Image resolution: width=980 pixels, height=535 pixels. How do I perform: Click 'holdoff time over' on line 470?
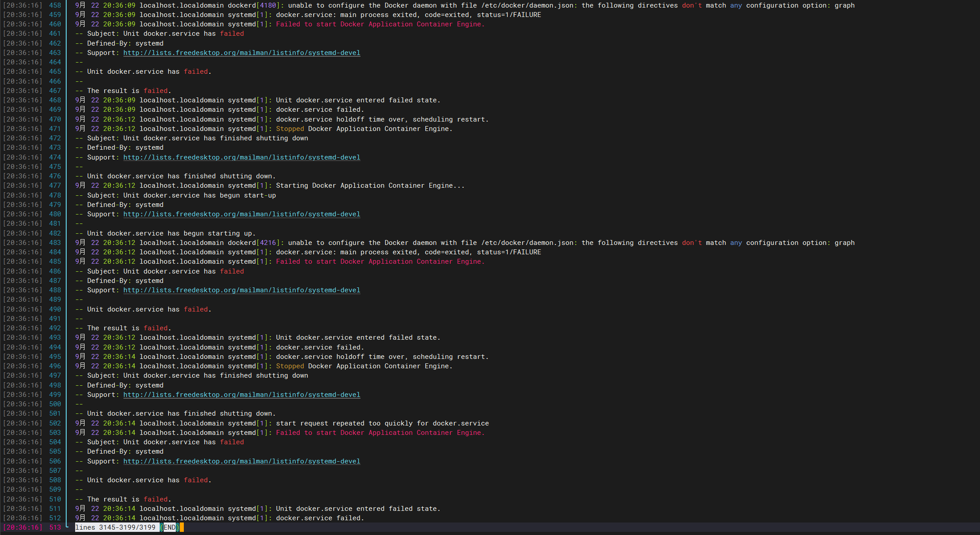tap(370, 119)
